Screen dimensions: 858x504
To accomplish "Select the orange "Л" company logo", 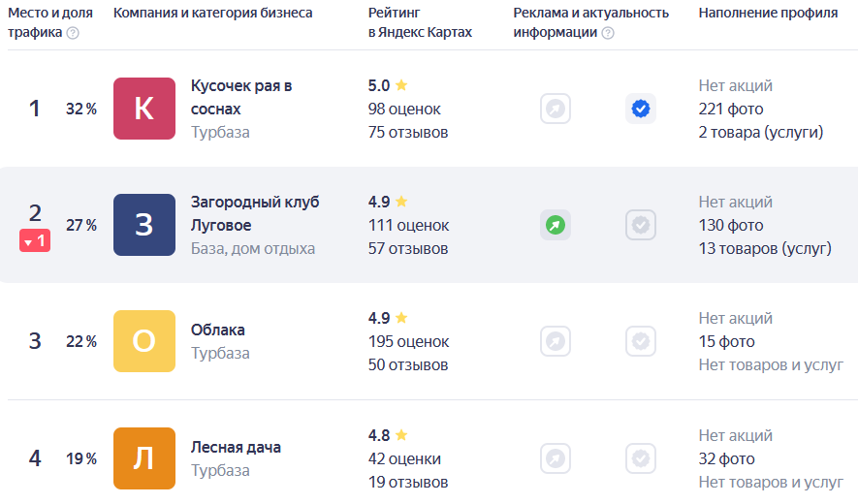I will pos(144,458).
